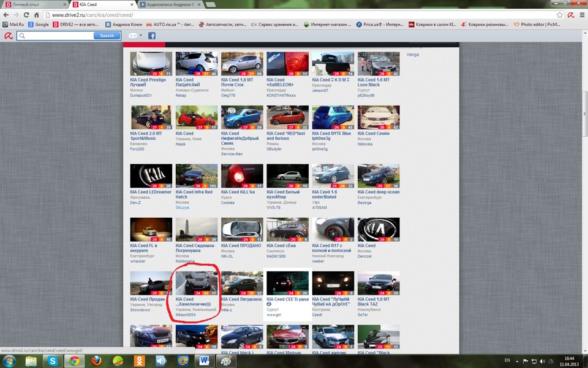Viewport: 588px width, 368px height.
Task: Open the KIA Ceed 1.6 MT Luxe Black link
Action: pos(374,82)
